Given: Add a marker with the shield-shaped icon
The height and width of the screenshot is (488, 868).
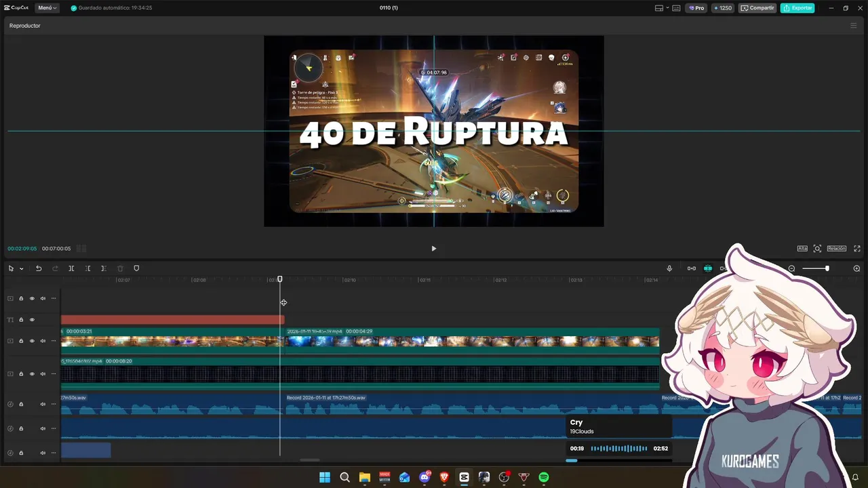Looking at the screenshot, I should [x=136, y=268].
